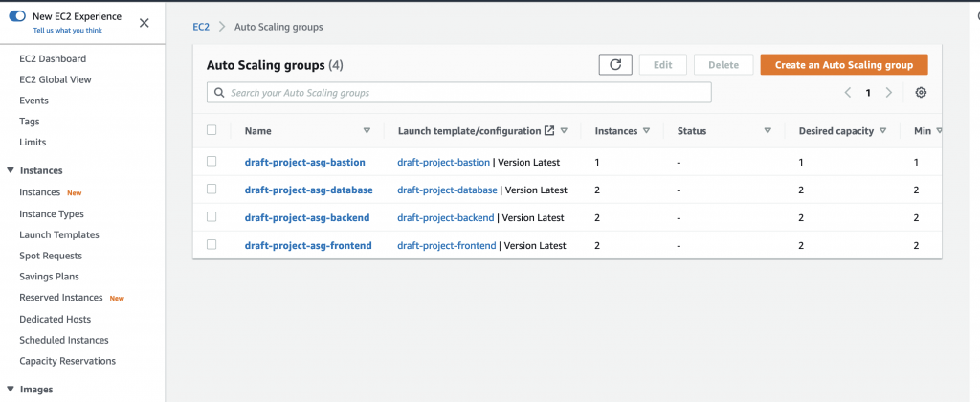Check the draft-project-asg-database row
The image size is (980, 402).
coord(212,189)
